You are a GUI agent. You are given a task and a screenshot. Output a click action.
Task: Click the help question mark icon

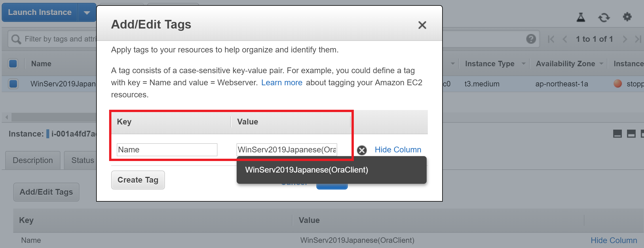coord(531,39)
